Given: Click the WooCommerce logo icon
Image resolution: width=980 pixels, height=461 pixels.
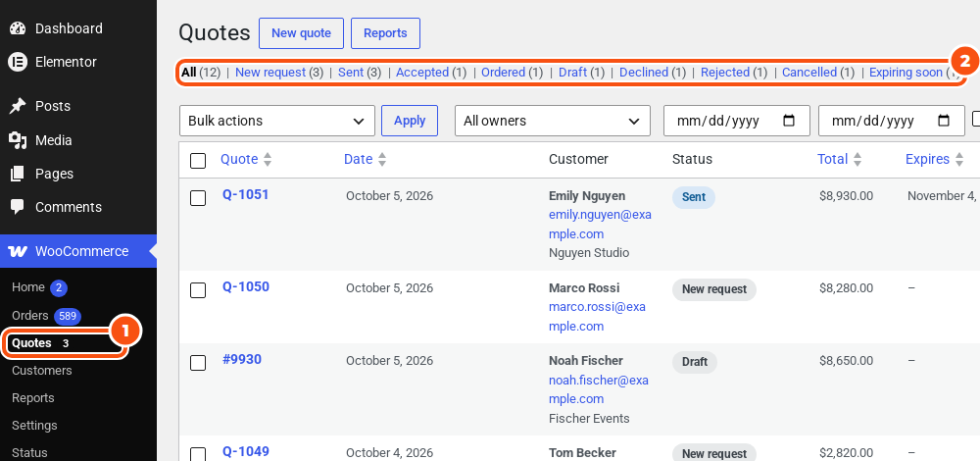Looking at the screenshot, I should pyautogui.click(x=18, y=251).
